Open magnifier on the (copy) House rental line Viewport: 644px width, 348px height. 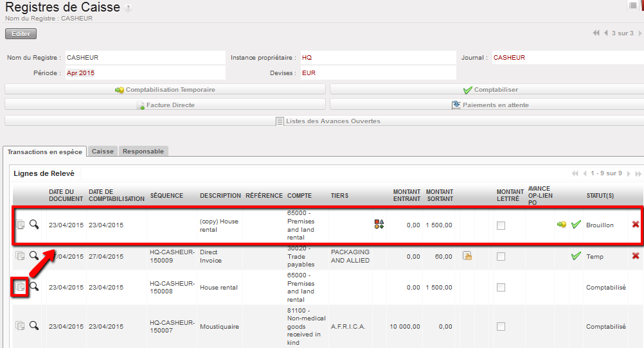click(x=34, y=225)
